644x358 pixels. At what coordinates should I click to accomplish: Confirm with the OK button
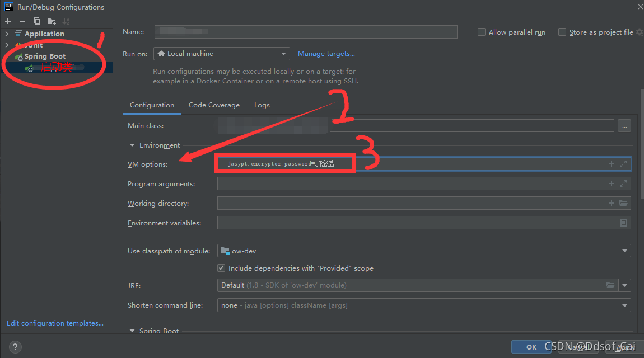point(531,347)
